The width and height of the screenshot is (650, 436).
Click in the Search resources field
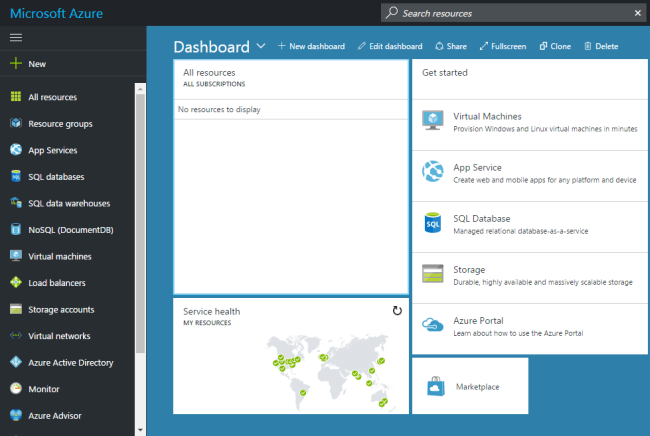click(512, 13)
